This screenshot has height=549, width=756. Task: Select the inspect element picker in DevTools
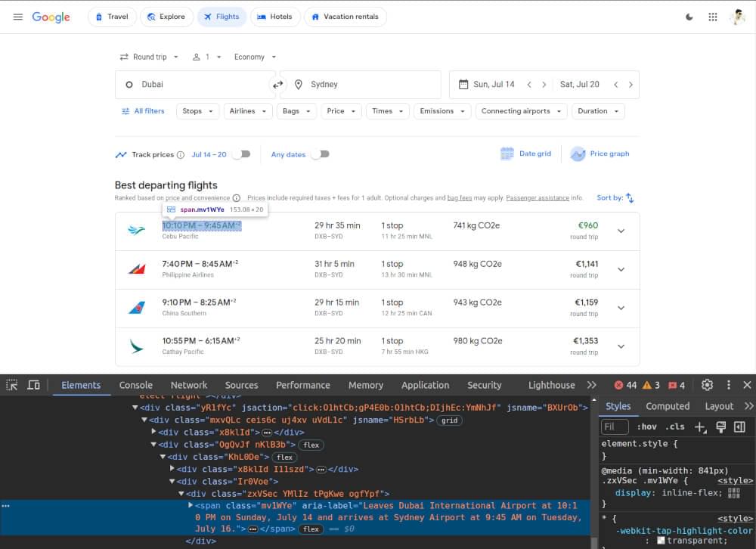coord(12,385)
